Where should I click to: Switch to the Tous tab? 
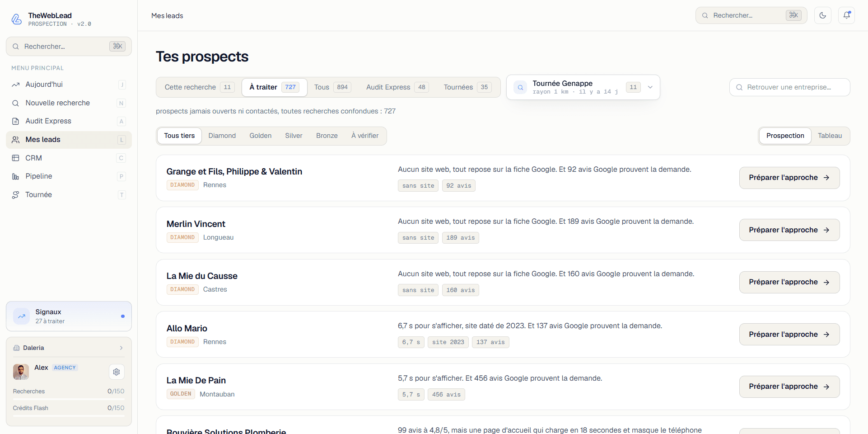pos(332,87)
